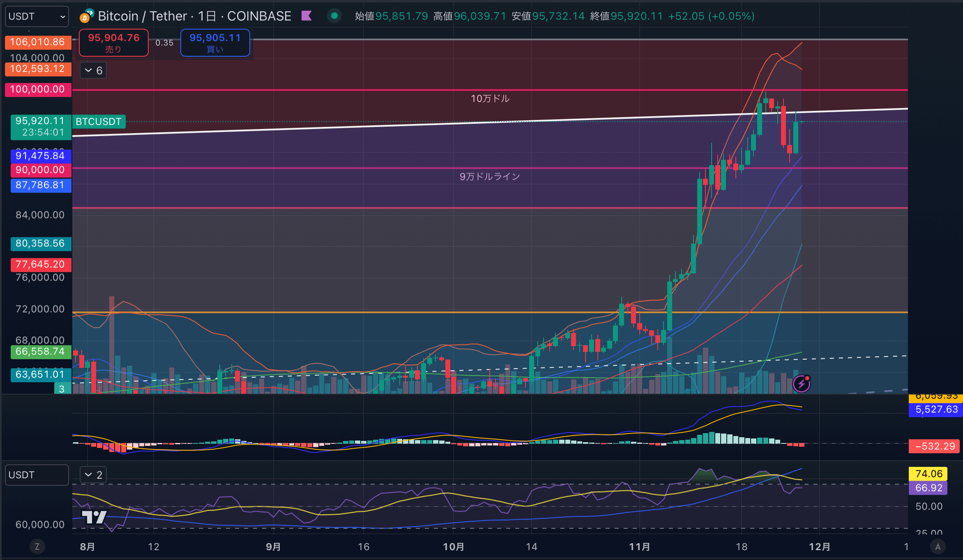Click the 12月 date on time axis
This screenshot has height=560, width=963.
pyautogui.click(x=820, y=547)
